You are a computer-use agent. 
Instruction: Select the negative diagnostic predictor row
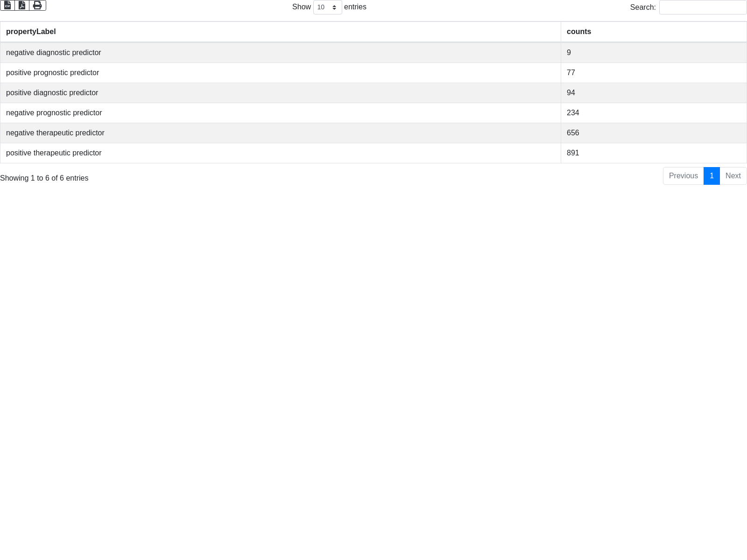click(x=54, y=53)
